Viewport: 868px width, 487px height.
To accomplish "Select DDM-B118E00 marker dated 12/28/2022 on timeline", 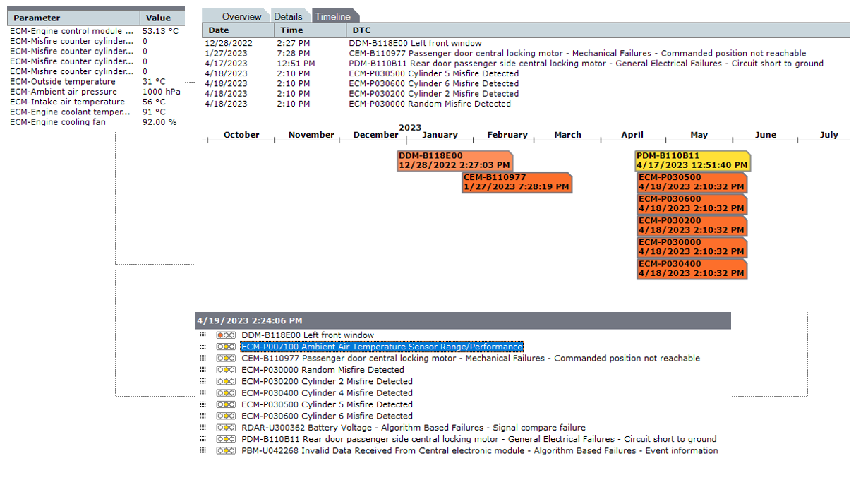I will point(454,160).
